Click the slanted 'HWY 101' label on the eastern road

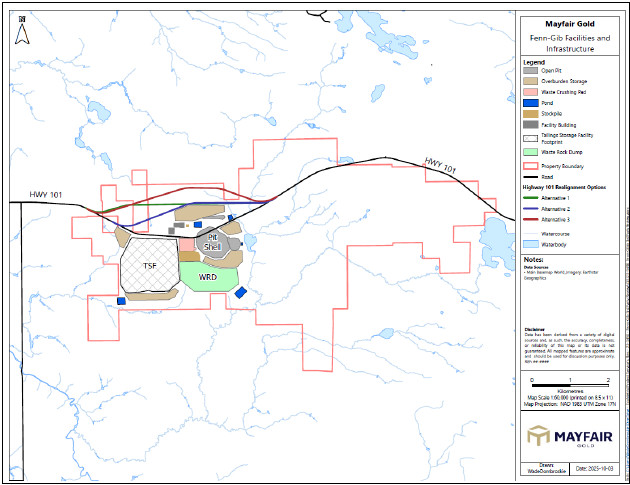coord(440,166)
